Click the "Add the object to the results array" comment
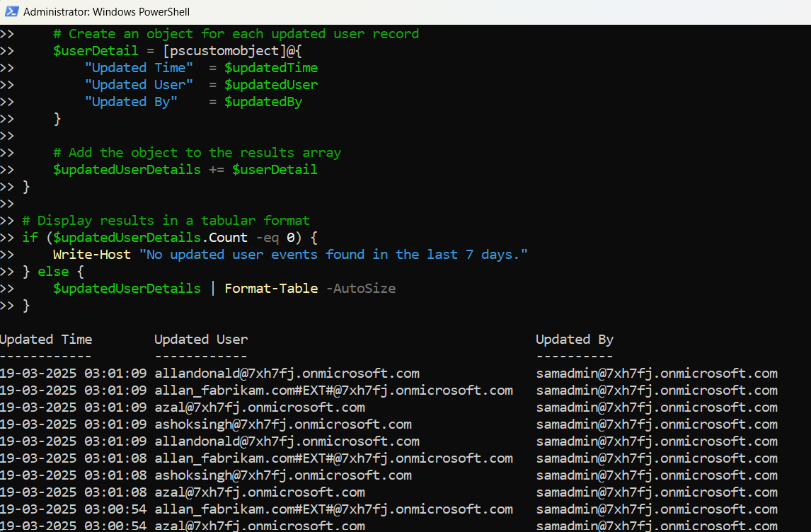The width and height of the screenshot is (811, 532). 197,153
